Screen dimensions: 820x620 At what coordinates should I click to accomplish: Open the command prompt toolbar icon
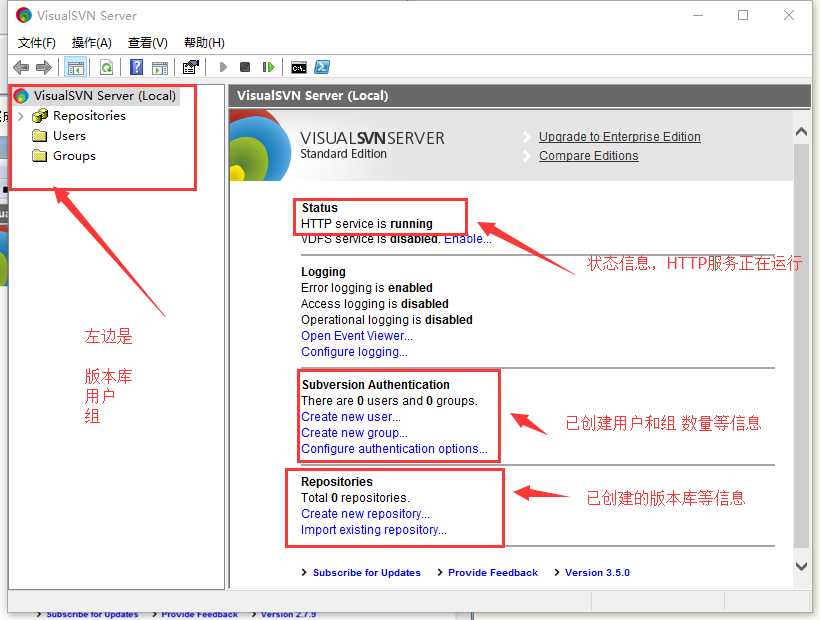(299, 67)
